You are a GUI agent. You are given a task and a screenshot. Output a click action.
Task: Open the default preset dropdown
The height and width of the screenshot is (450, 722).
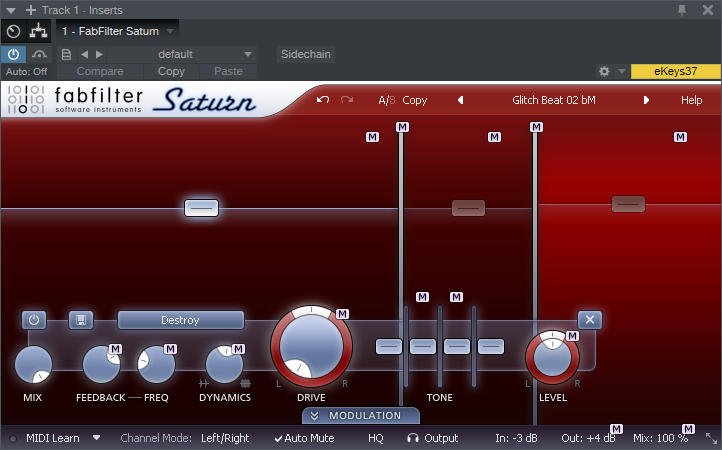pos(181,54)
